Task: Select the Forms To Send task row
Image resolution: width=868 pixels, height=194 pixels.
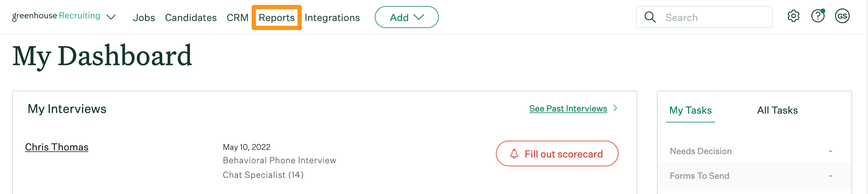Action: (699, 175)
